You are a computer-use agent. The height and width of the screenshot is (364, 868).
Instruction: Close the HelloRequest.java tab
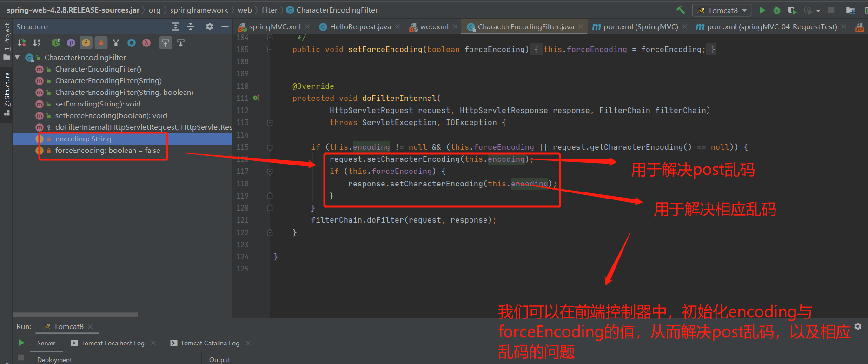pyautogui.click(x=398, y=26)
